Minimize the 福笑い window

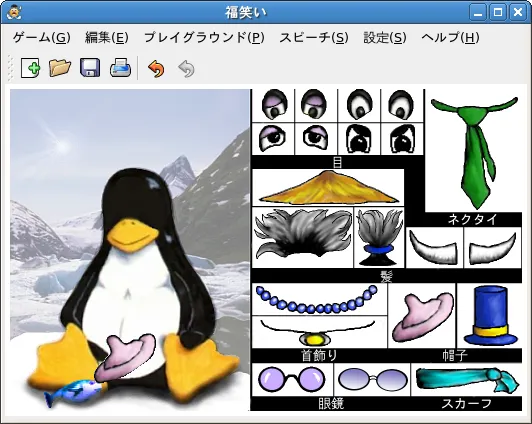pos(478,13)
